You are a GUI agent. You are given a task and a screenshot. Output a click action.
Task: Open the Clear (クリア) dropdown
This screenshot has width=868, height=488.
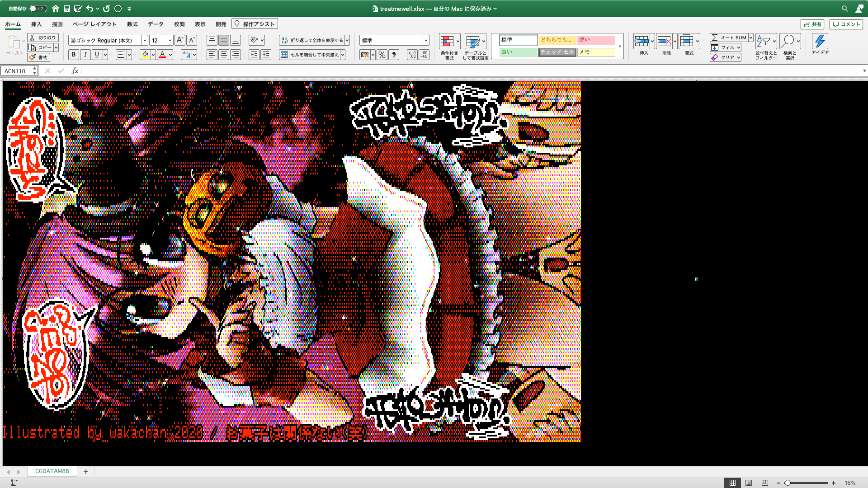[726, 57]
